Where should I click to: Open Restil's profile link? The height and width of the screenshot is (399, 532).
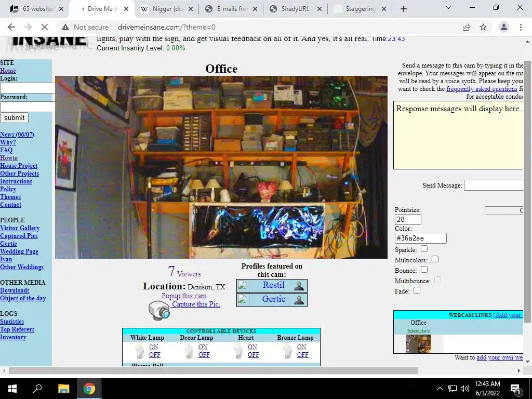(273, 285)
